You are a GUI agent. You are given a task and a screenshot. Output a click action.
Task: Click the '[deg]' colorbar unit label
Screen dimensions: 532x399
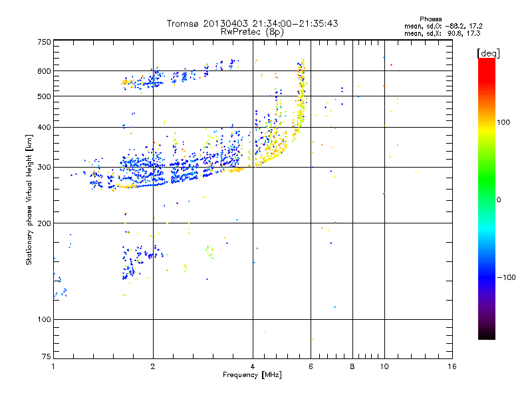(x=488, y=53)
